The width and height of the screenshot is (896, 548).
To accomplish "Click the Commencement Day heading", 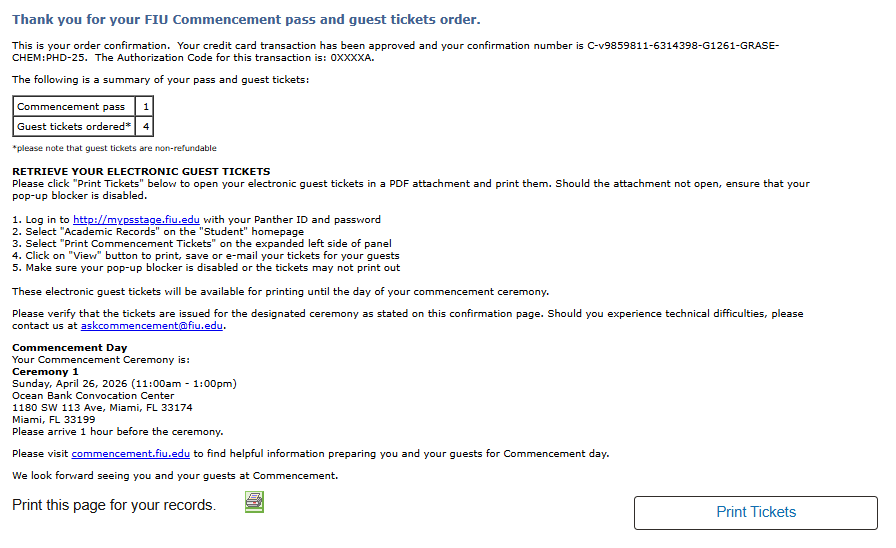I will click(x=70, y=348).
